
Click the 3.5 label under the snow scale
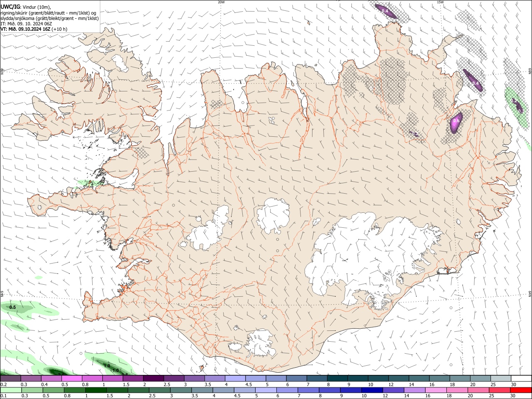pyautogui.click(x=207, y=384)
